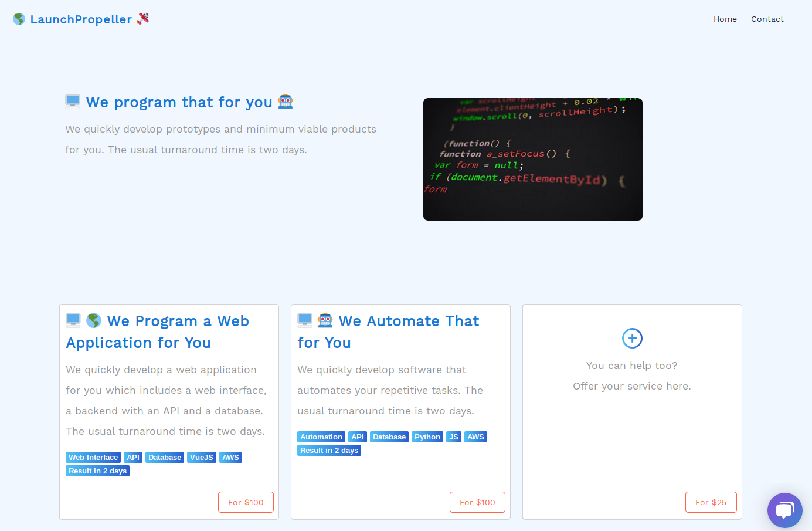This screenshot has width=812, height=531.
Task: Click robot icon in Automate card
Action: tap(325, 320)
